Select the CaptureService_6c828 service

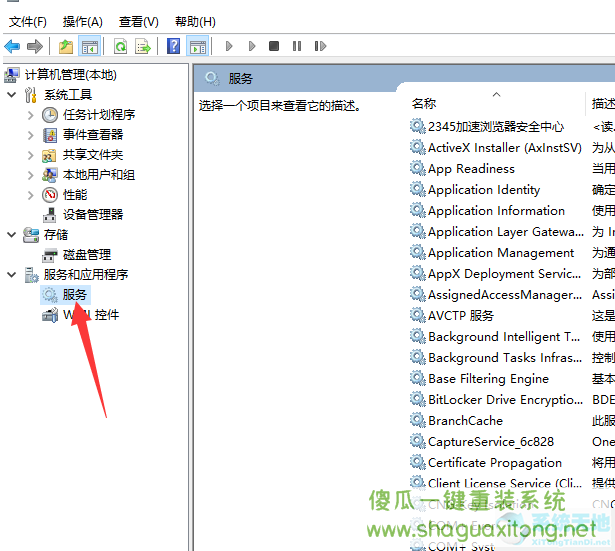point(491,442)
